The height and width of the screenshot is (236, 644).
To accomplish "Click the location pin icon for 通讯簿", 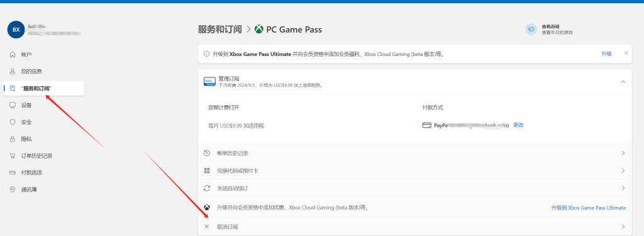I will pyautogui.click(x=13, y=189).
